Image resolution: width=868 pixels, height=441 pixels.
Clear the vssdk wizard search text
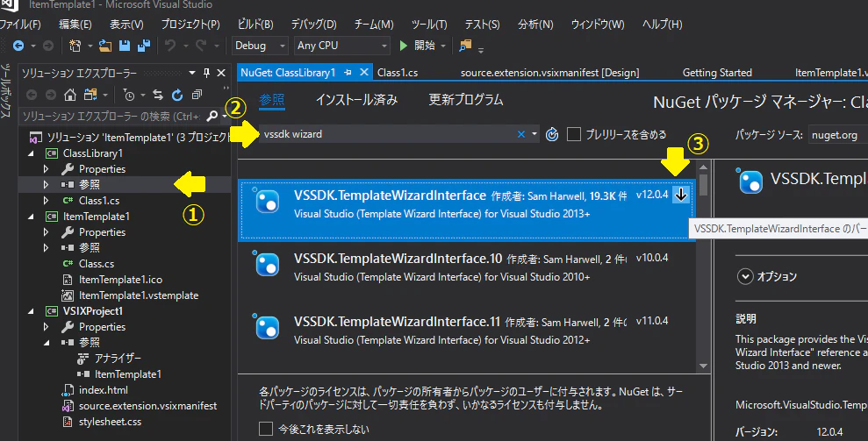point(521,134)
